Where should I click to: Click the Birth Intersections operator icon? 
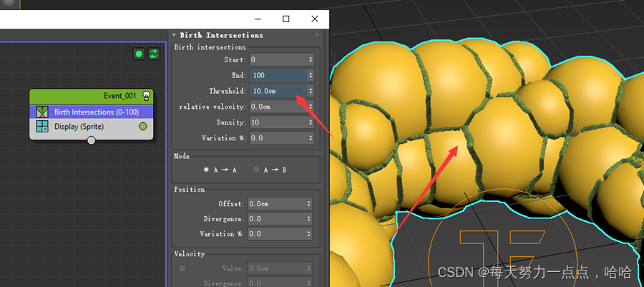(x=42, y=112)
